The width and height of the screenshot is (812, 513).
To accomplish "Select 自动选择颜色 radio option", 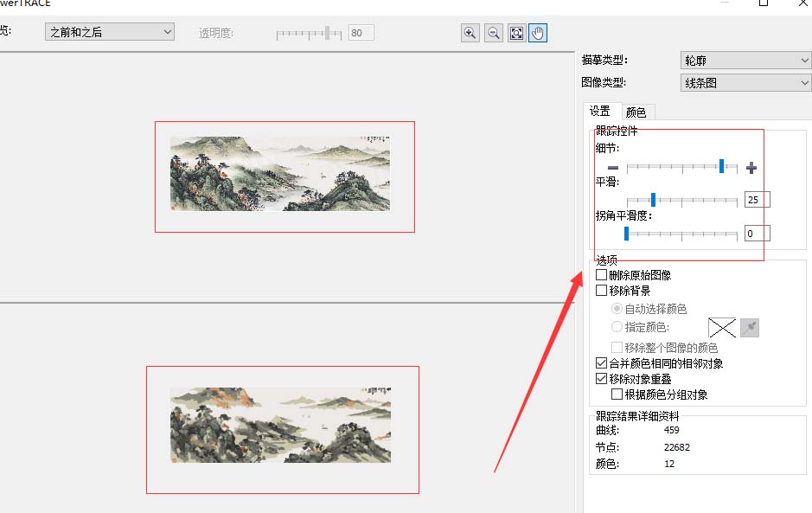I will (x=617, y=308).
